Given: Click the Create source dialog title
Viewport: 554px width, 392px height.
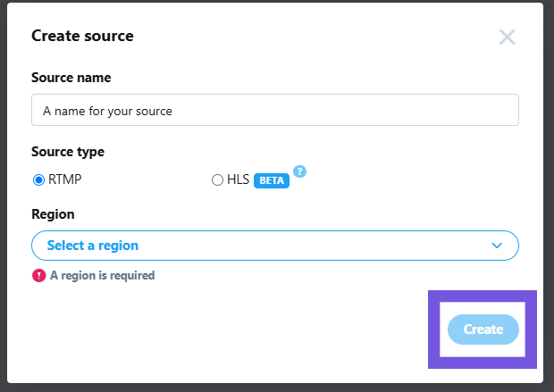Looking at the screenshot, I should pyautogui.click(x=82, y=37).
